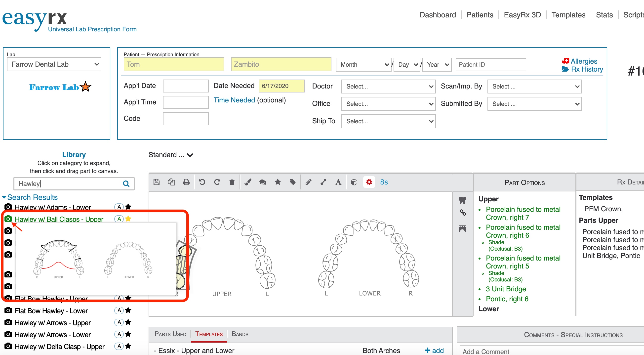Viewport: 644px width, 355px height.
Task: Click the print icon in canvas toolbar
Action: tap(186, 182)
